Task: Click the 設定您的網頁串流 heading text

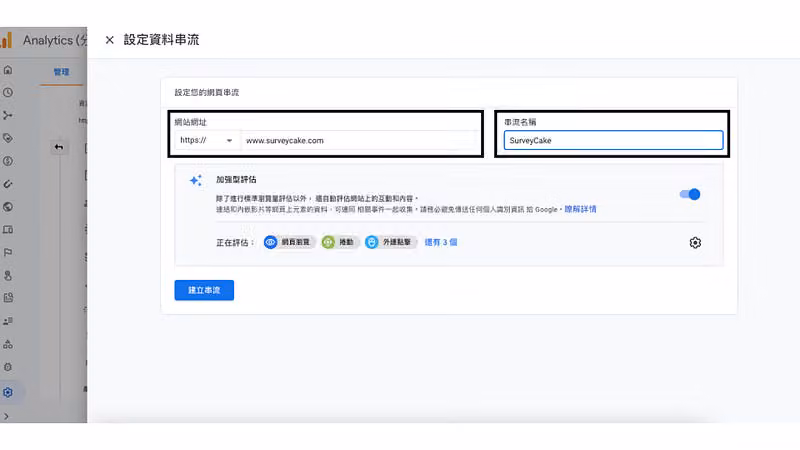Action: (x=207, y=92)
